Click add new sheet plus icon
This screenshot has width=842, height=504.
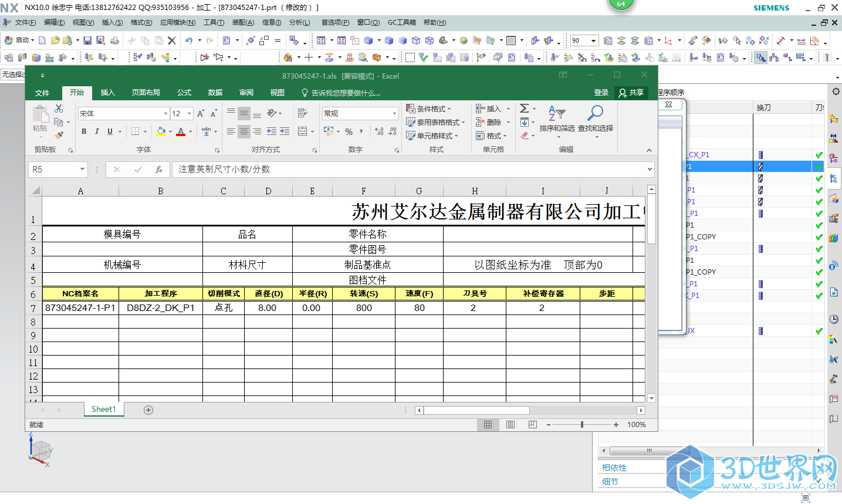point(148,410)
